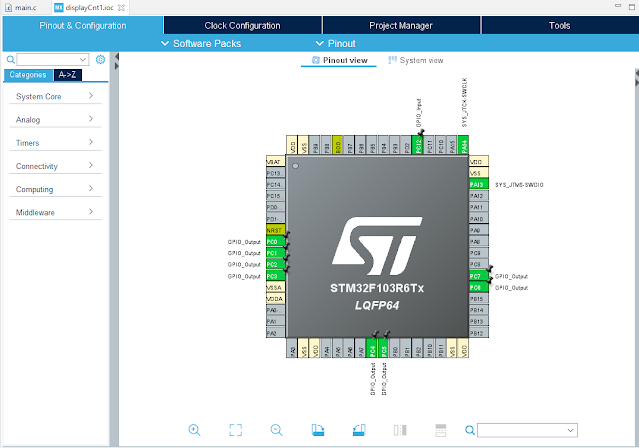This screenshot has height=448, width=639.
Task: Open the Pinout dropdown menu
Action: [335, 43]
